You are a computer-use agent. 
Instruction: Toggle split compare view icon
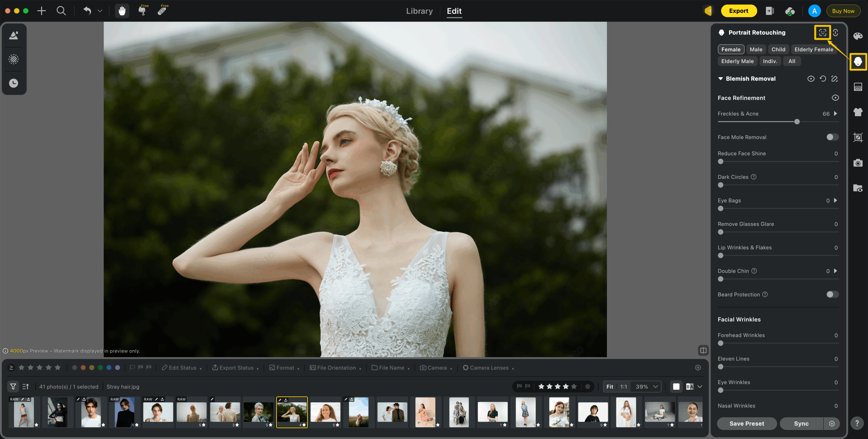coord(703,350)
